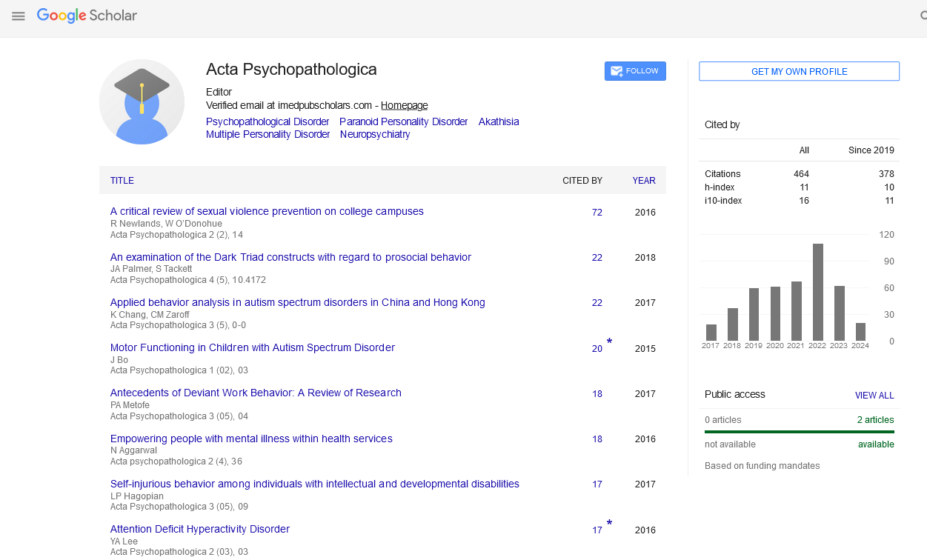Click the 2023 bar in citation chart
The height and width of the screenshot is (560, 927).
click(x=839, y=313)
